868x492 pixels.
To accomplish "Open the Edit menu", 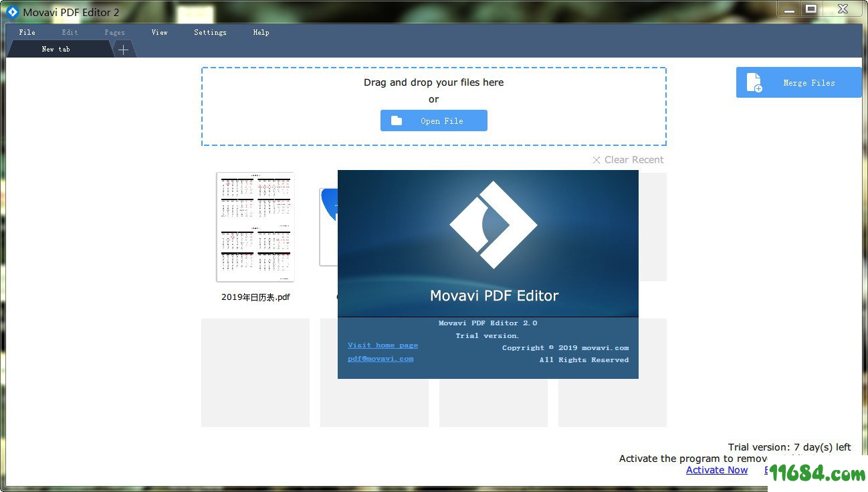I will click(x=70, y=32).
